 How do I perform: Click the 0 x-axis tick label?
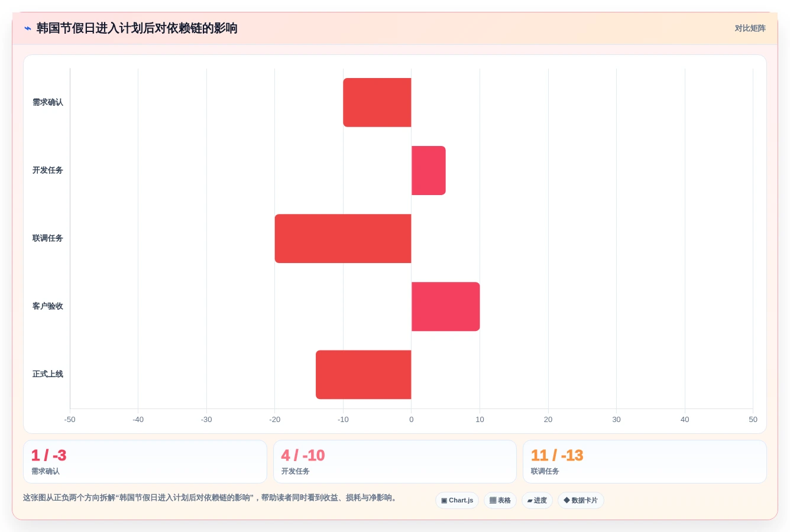[412, 420]
